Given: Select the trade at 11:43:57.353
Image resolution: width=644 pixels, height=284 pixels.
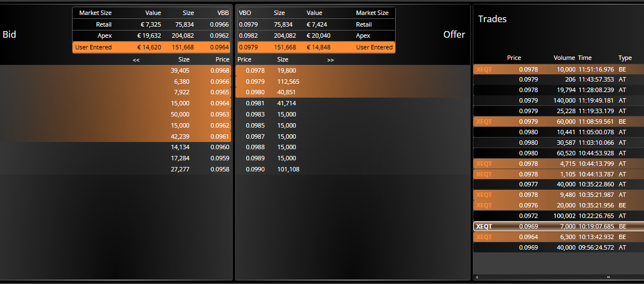Looking at the screenshot, I should (559, 79).
